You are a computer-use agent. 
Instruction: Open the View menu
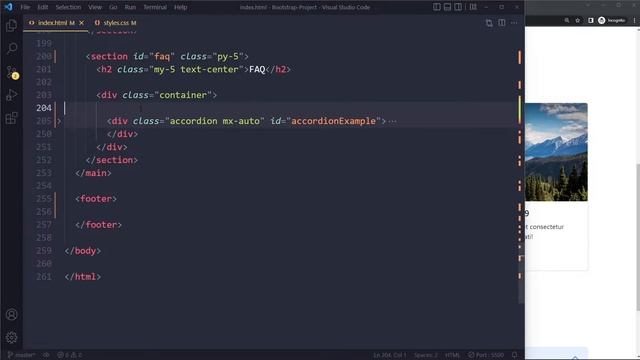pos(95,7)
